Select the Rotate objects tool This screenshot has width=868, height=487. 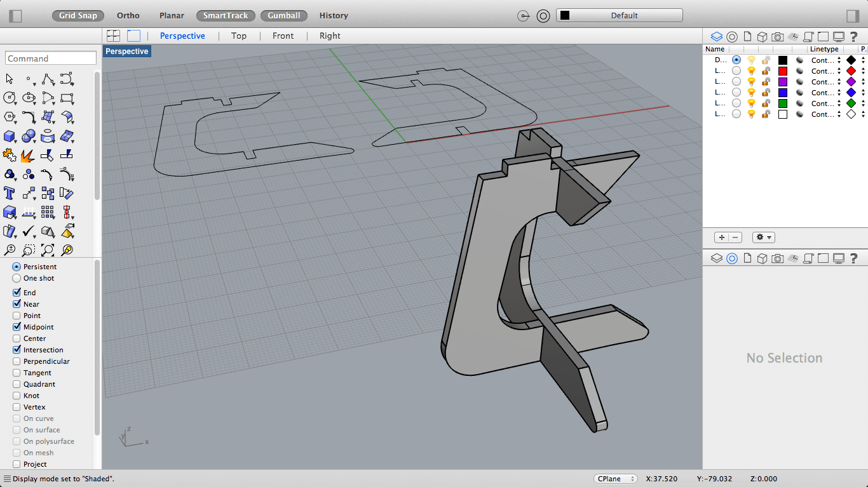(x=67, y=193)
